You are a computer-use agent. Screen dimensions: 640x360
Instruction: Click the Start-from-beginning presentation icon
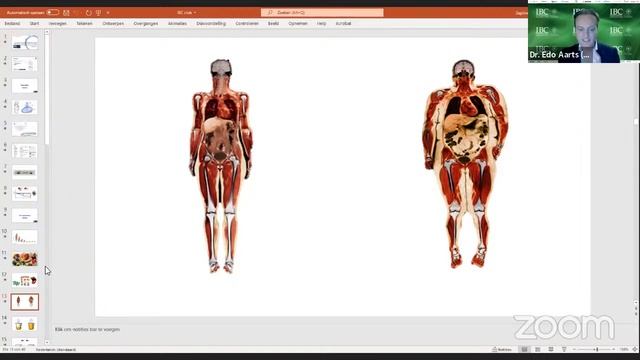point(98,13)
